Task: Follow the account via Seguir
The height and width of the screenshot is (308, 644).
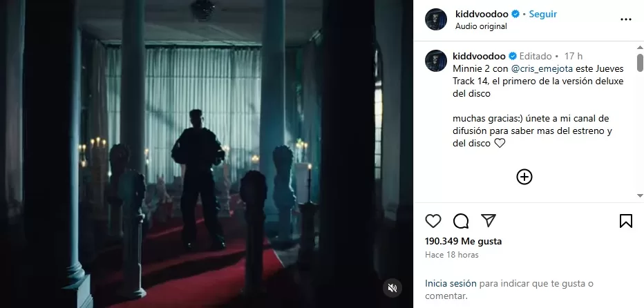Action: [542, 14]
